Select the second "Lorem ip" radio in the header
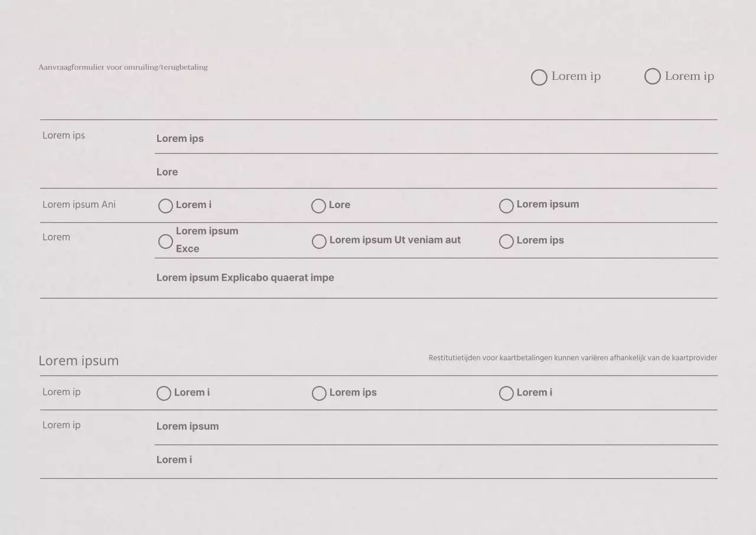This screenshot has height=535, width=756. [652, 77]
